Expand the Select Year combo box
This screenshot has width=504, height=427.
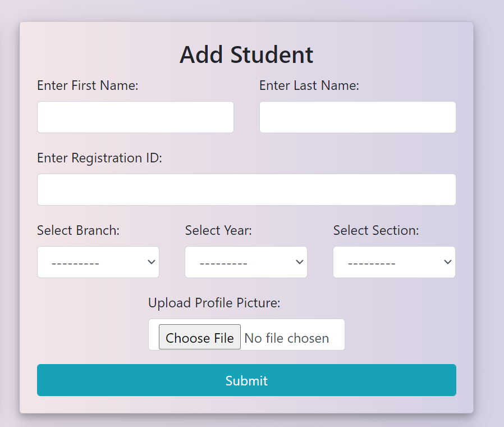pos(246,262)
